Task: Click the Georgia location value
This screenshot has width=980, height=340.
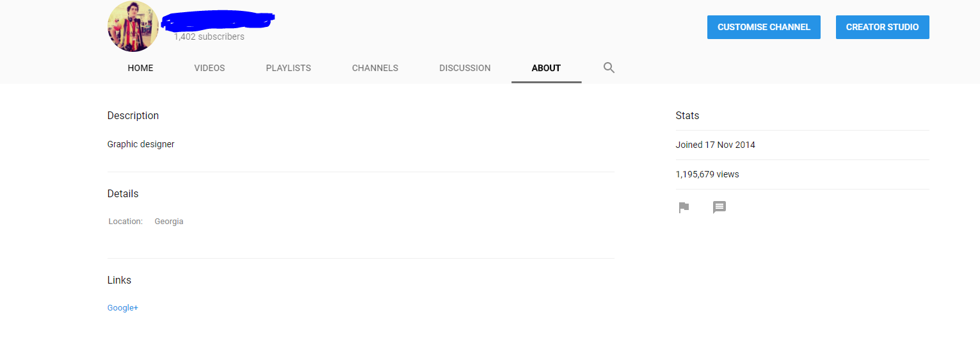Action: [x=169, y=222]
